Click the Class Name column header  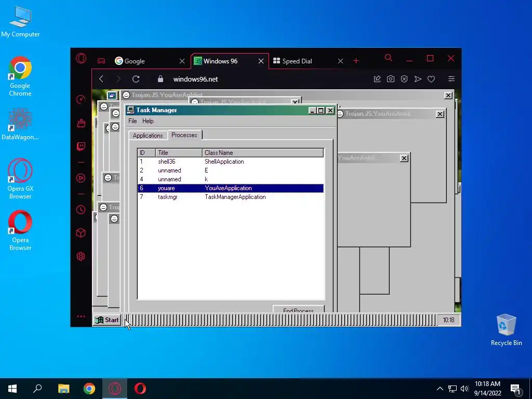[x=263, y=153]
